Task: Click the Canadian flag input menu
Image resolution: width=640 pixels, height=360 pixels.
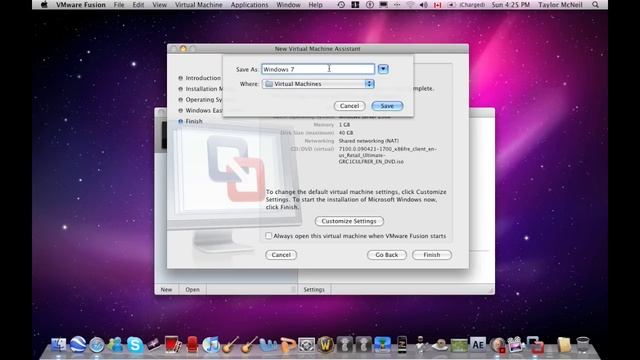Action: [x=438, y=5]
